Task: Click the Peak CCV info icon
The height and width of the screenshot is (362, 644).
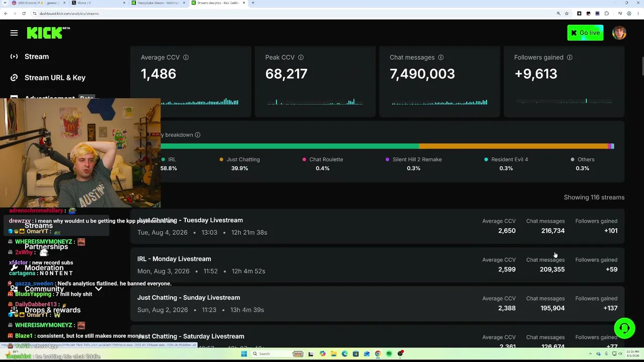Action: [x=301, y=57]
